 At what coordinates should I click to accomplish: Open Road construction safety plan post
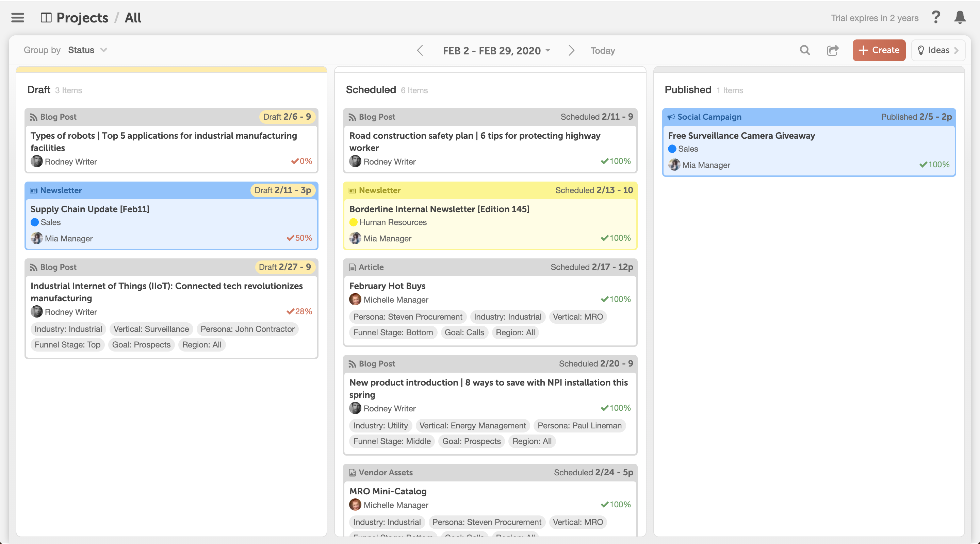475,142
